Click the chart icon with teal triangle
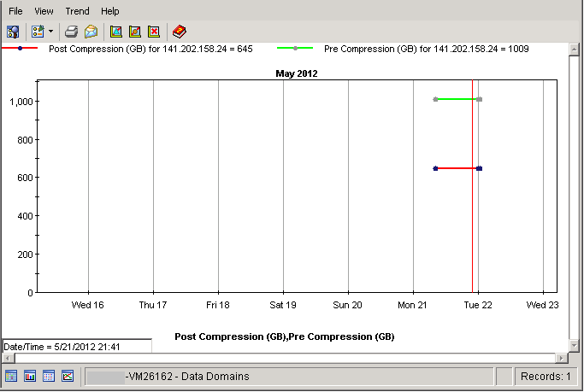The width and height of the screenshot is (584, 392). (116, 32)
